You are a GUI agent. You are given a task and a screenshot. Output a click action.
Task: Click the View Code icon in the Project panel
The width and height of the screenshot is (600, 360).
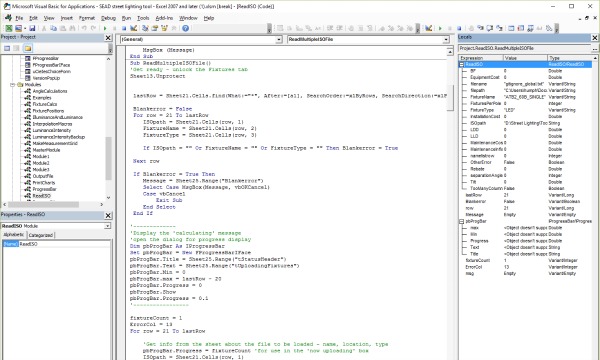pos(7,48)
